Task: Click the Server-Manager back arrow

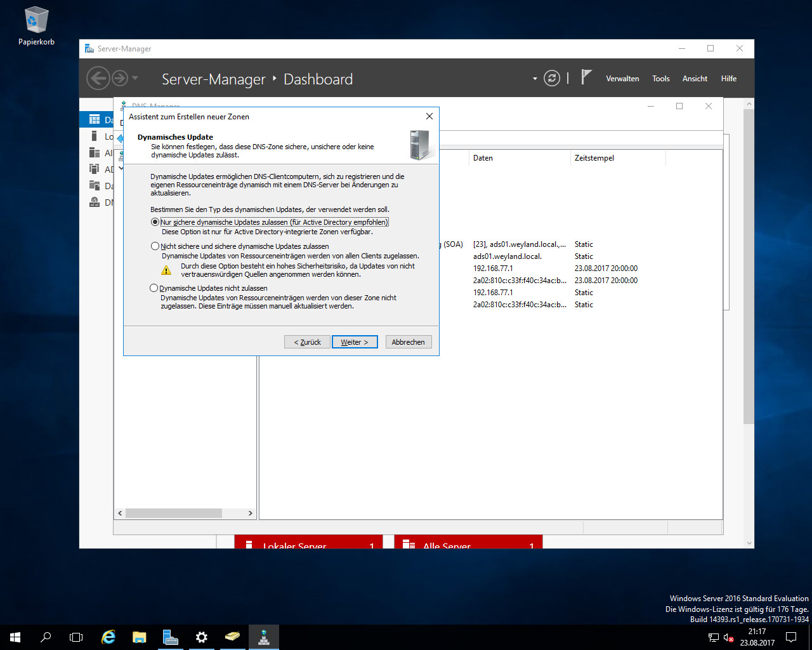Action: tap(97, 79)
